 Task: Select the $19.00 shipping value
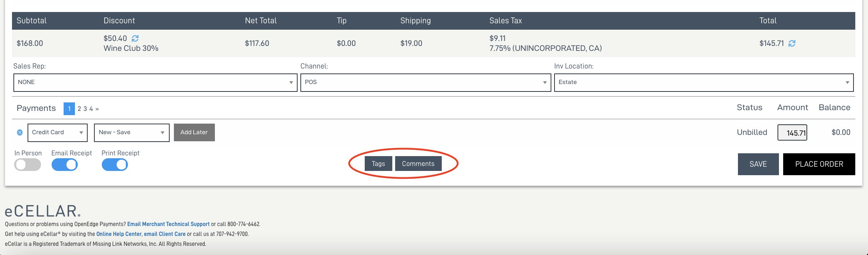coord(411,43)
